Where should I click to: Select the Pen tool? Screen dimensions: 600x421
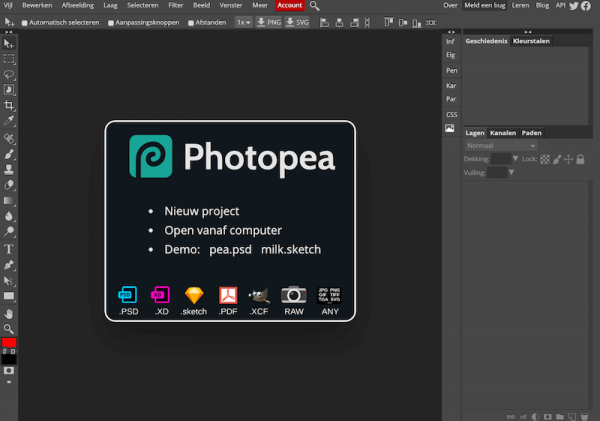[8, 265]
